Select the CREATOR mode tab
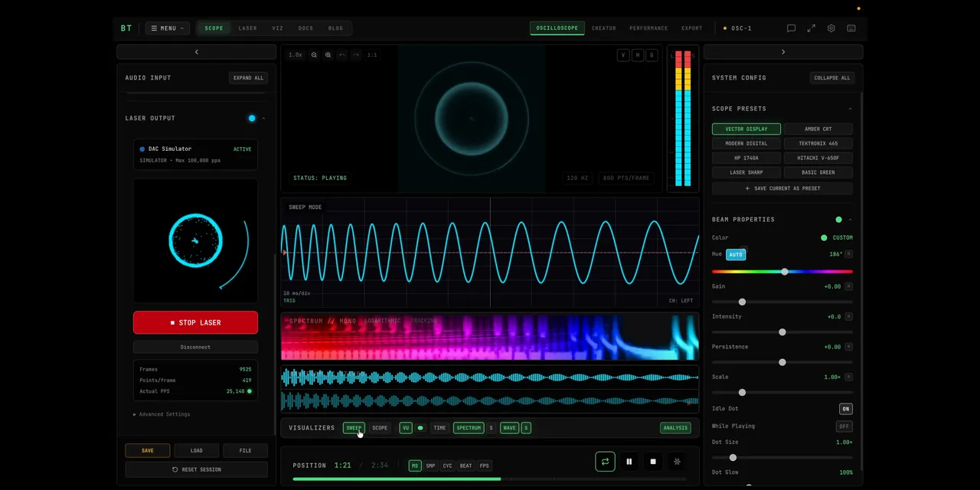The image size is (980, 490). click(603, 28)
